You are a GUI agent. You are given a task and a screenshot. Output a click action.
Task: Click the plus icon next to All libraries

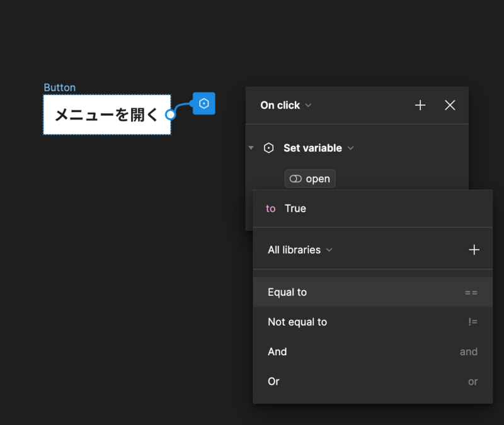coord(474,249)
